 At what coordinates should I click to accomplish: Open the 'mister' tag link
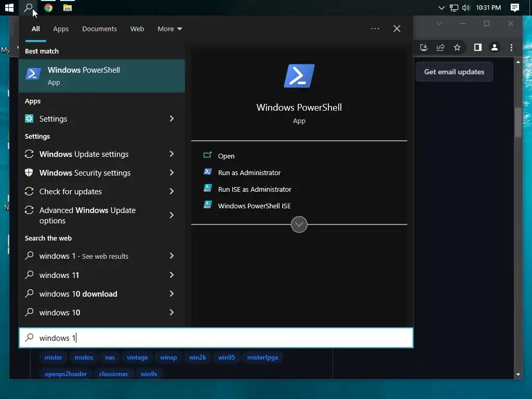[x=54, y=357]
